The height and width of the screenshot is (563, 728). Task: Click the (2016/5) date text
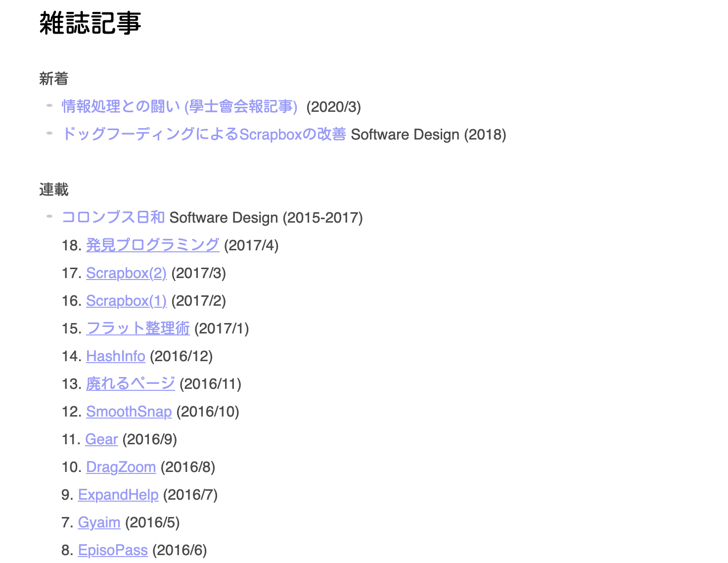152,522
